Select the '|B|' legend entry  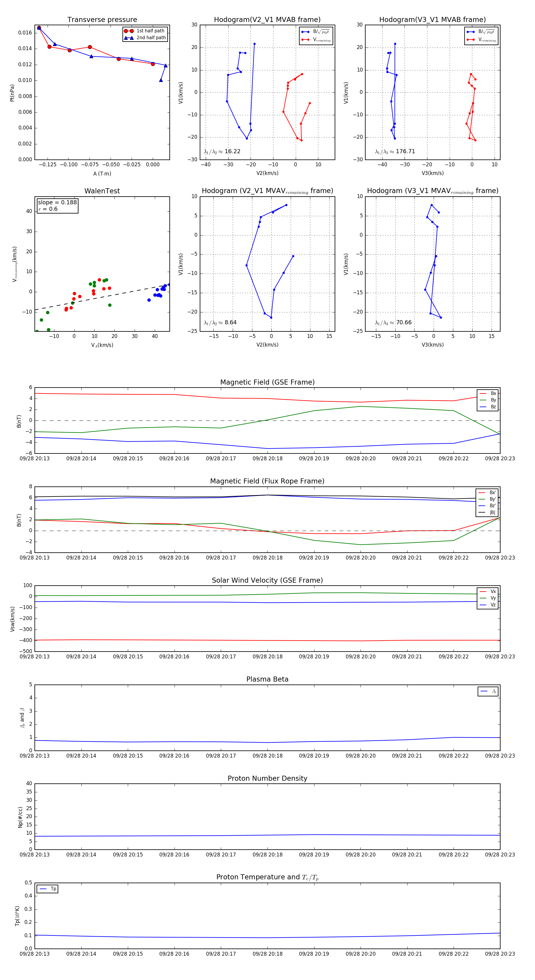point(487,513)
